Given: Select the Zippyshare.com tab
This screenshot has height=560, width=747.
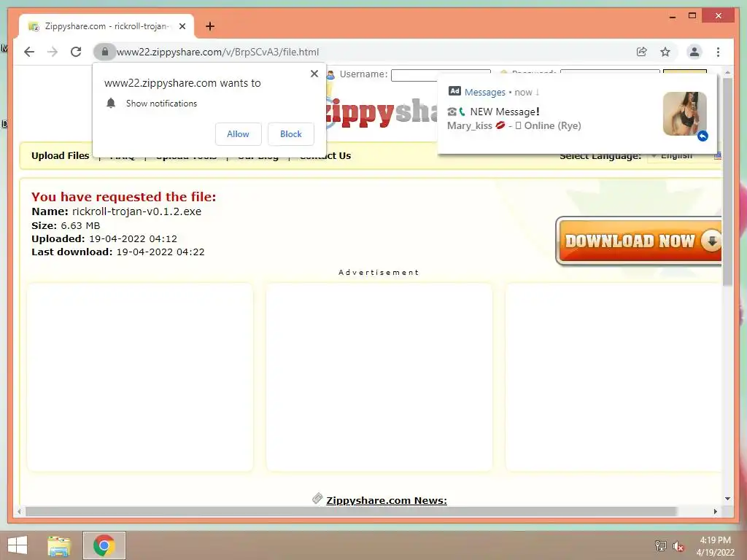Looking at the screenshot, I should point(107,26).
